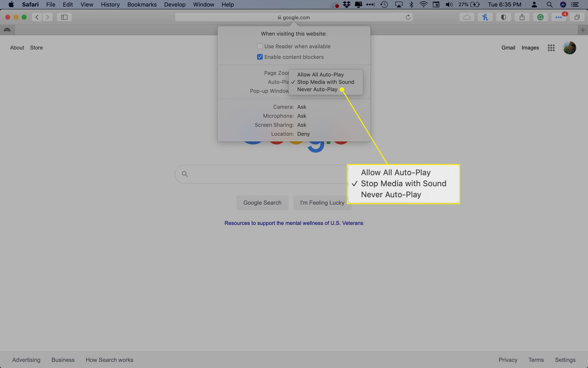Open the Bookmarks menu
Screen dimensions: 588x368
point(142,4)
